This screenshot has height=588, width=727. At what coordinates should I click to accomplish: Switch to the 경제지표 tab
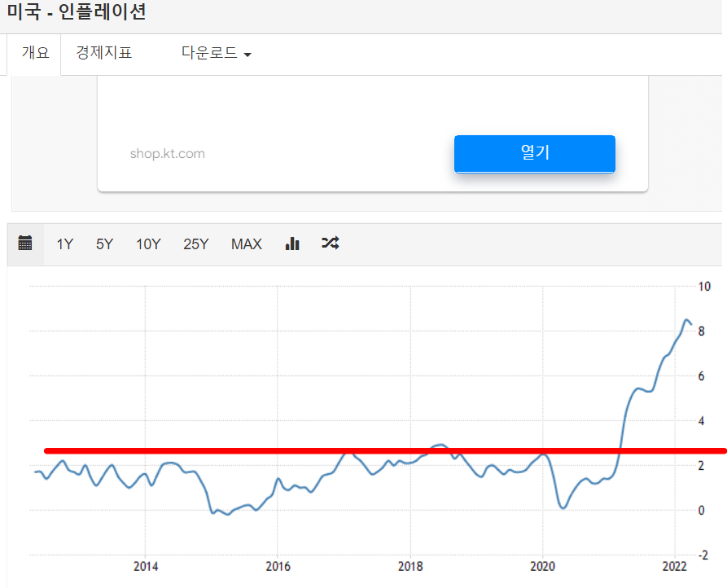[104, 52]
